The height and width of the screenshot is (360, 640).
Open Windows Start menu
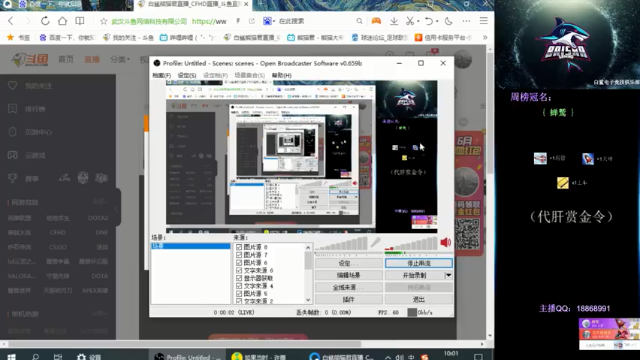(x=11, y=357)
